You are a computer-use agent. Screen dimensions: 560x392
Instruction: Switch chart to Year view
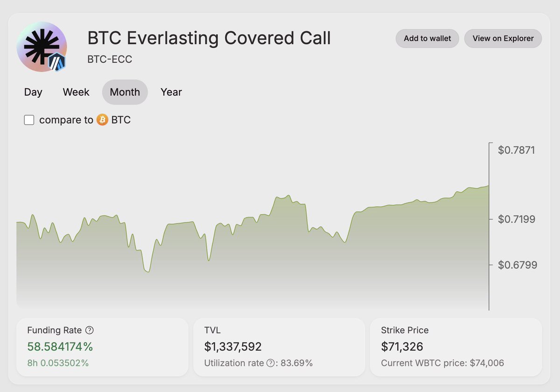tap(171, 92)
